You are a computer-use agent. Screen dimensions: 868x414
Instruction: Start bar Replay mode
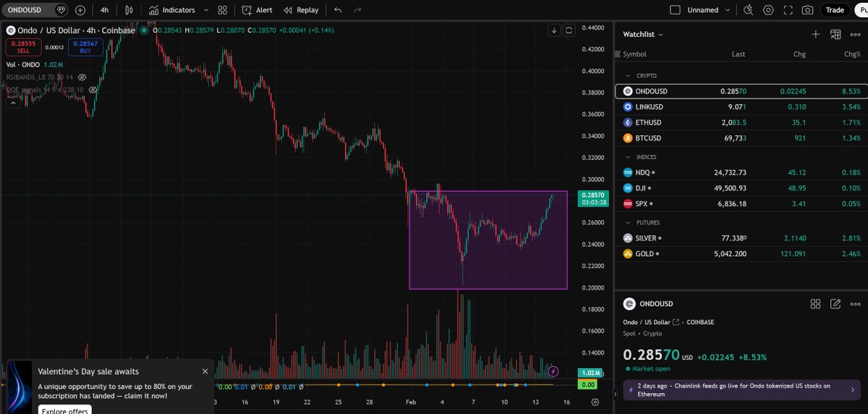pyautogui.click(x=301, y=10)
